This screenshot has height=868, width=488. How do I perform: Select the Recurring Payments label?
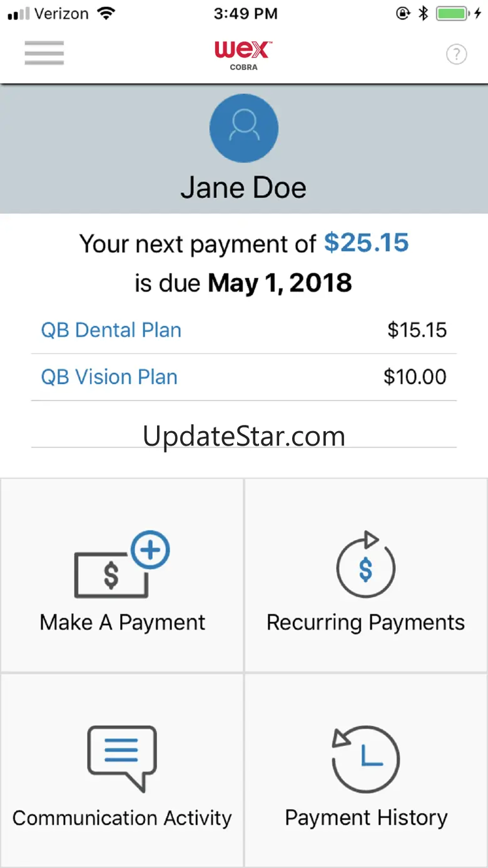[365, 622]
